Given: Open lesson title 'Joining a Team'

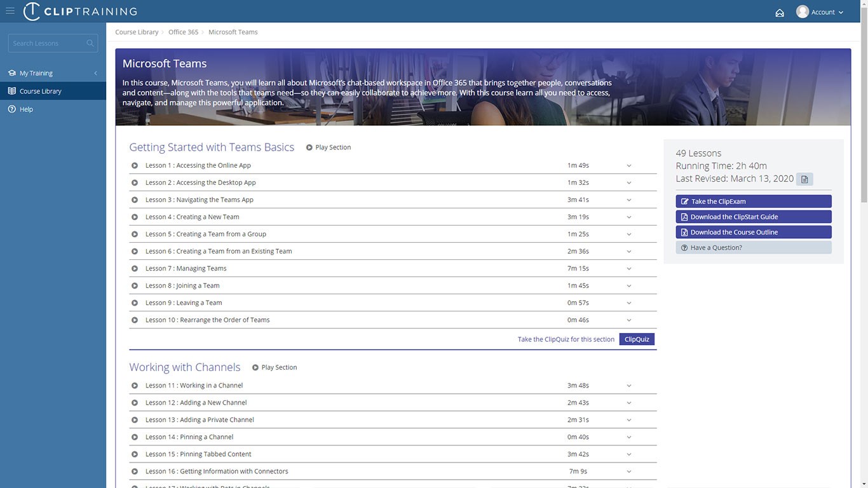Looking at the screenshot, I should click(x=198, y=285).
